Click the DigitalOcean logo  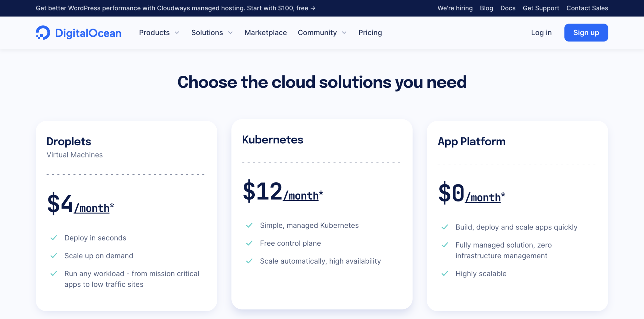(78, 32)
